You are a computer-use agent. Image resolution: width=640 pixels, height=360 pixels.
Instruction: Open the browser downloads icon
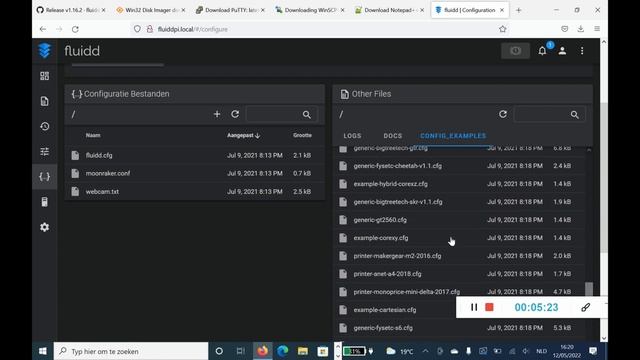pyautogui.click(x=580, y=29)
